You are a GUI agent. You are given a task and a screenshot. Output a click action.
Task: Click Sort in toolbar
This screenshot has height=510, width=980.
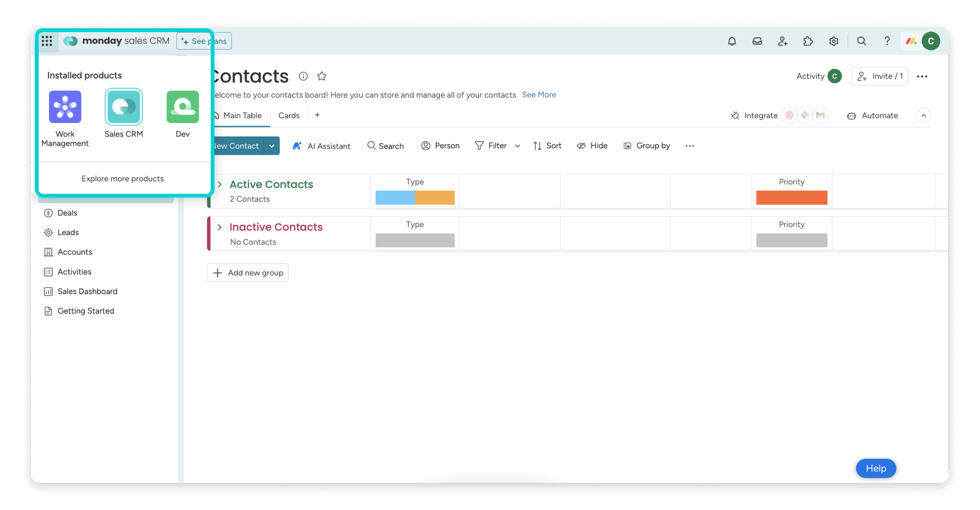pos(547,146)
